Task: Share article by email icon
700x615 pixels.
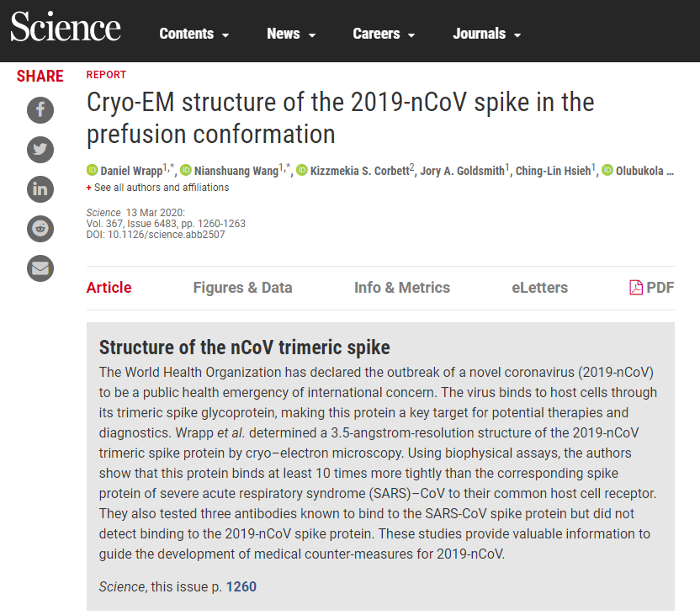Action: [x=40, y=268]
